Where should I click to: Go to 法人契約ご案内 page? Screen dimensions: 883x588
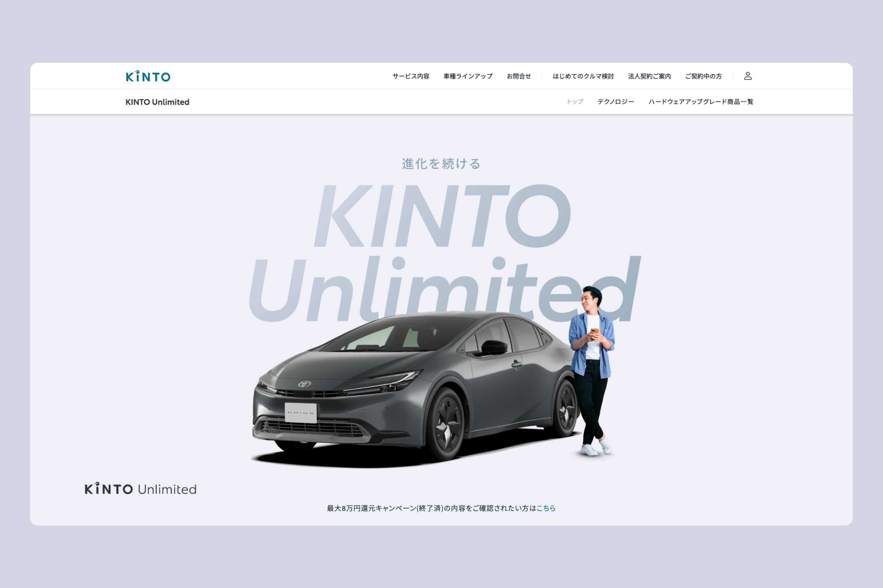[x=649, y=76]
